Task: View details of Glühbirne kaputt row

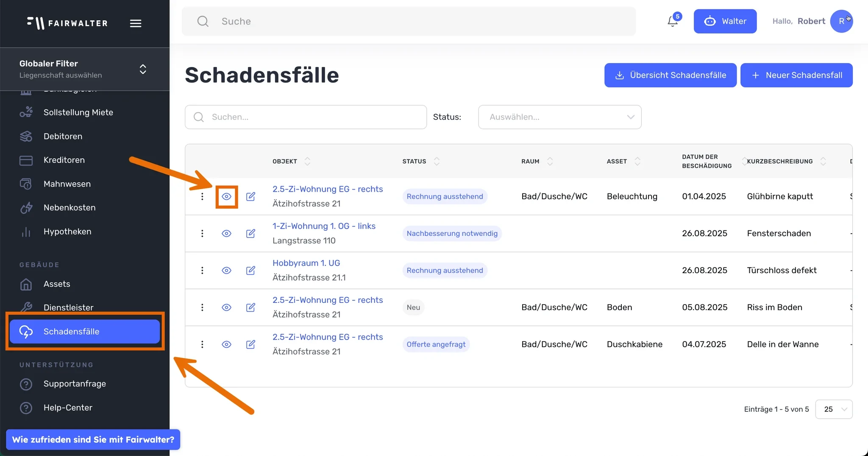Action: 227,196
